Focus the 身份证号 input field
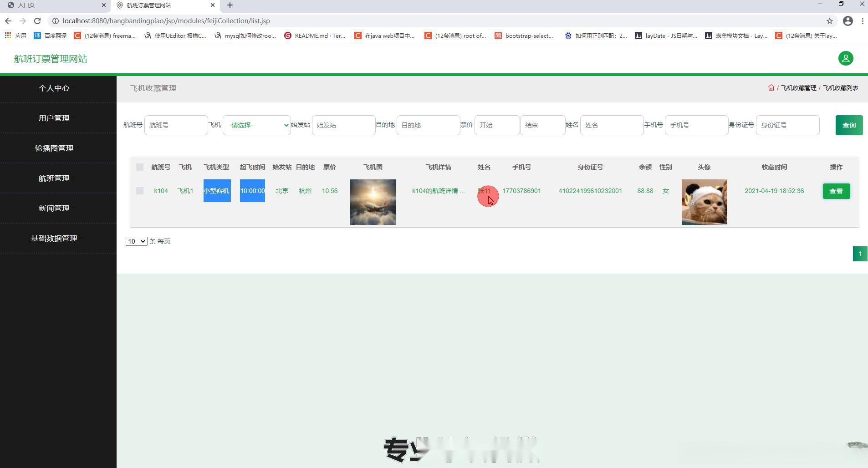 point(787,125)
